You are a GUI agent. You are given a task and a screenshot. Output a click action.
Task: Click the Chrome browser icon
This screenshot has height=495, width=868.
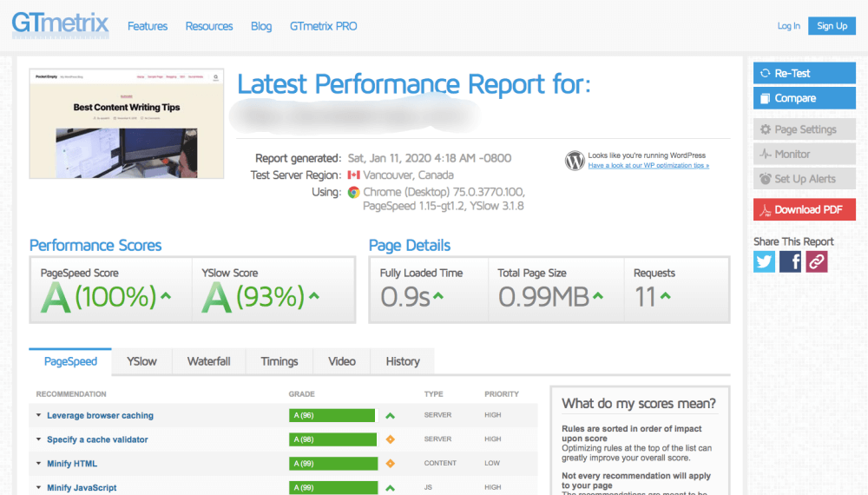[x=354, y=193]
